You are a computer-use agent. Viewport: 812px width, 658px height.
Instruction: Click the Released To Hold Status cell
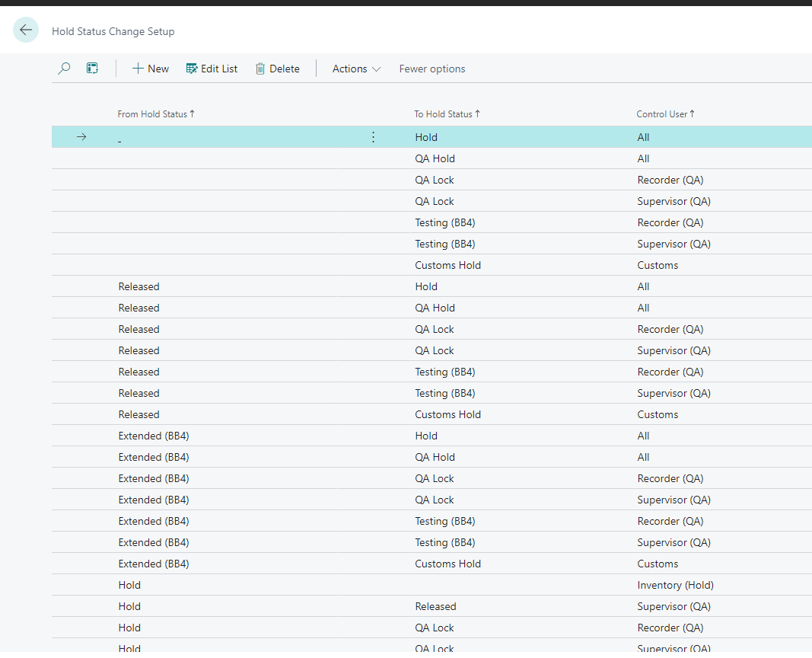[x=435, y=606]
